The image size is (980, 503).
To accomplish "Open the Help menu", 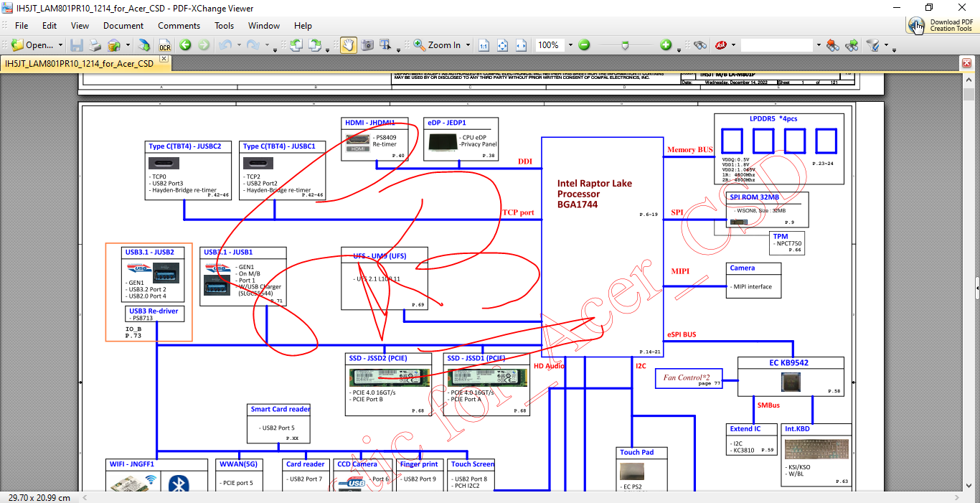I will coord(303,25).
